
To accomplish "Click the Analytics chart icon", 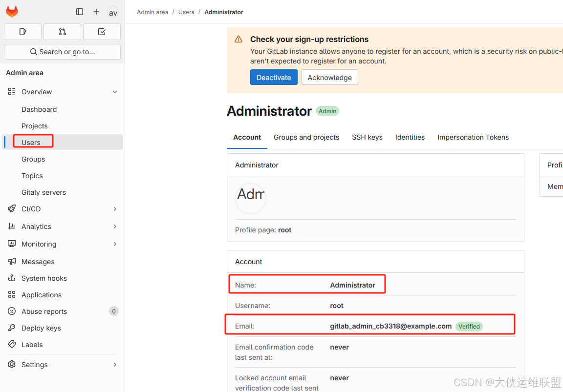I will click(x=12, y=227).
